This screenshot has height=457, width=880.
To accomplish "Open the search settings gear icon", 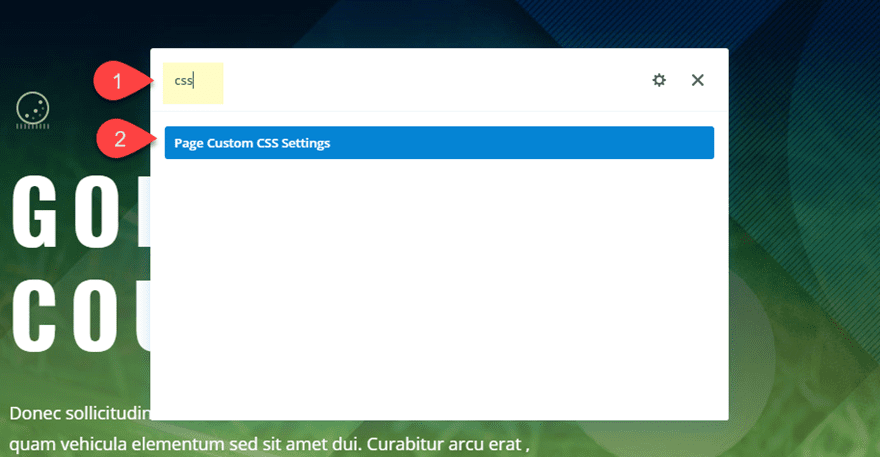I will pyautogui.click(x=659, y=80).
